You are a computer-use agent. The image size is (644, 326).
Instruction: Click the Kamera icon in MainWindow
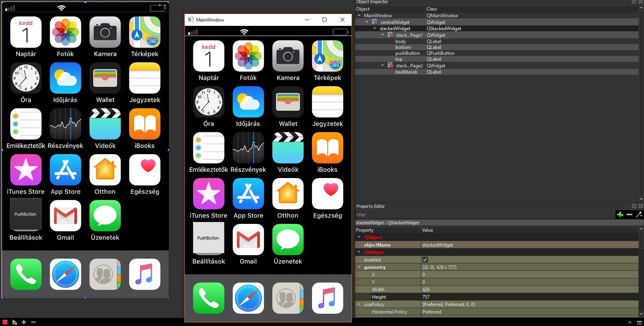tap(288, 56)
